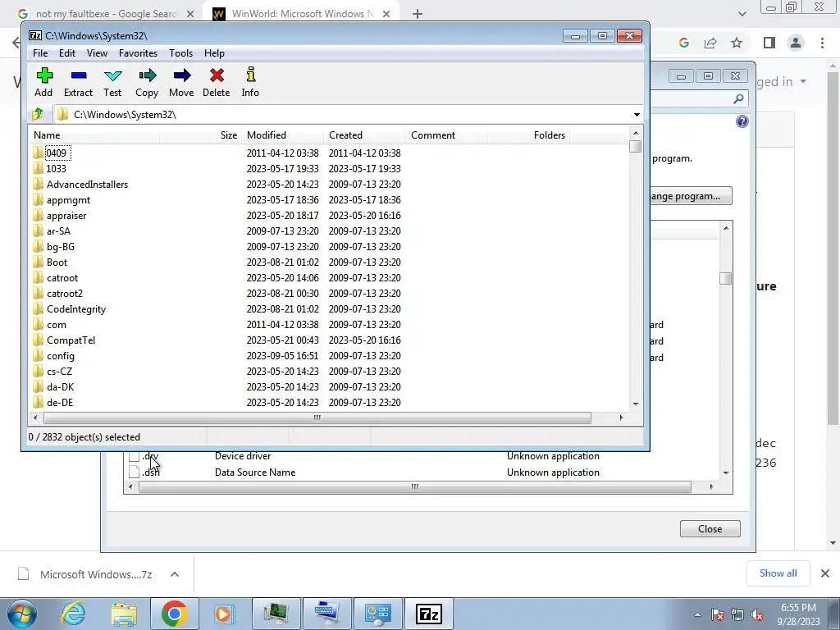Toggle the Chrome side panel icon

tap(769, 43)
